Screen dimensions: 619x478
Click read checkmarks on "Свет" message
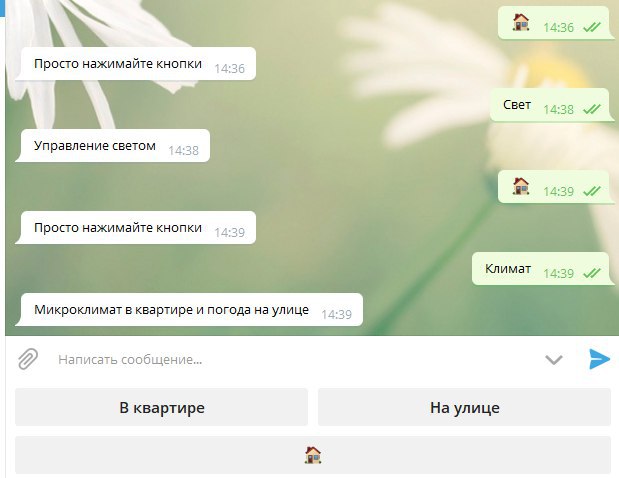(x=592, y=109)
